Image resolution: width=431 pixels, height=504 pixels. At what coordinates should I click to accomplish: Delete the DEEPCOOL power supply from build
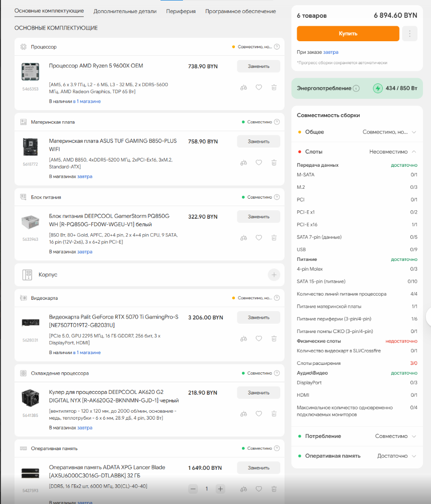pos(274,238)
